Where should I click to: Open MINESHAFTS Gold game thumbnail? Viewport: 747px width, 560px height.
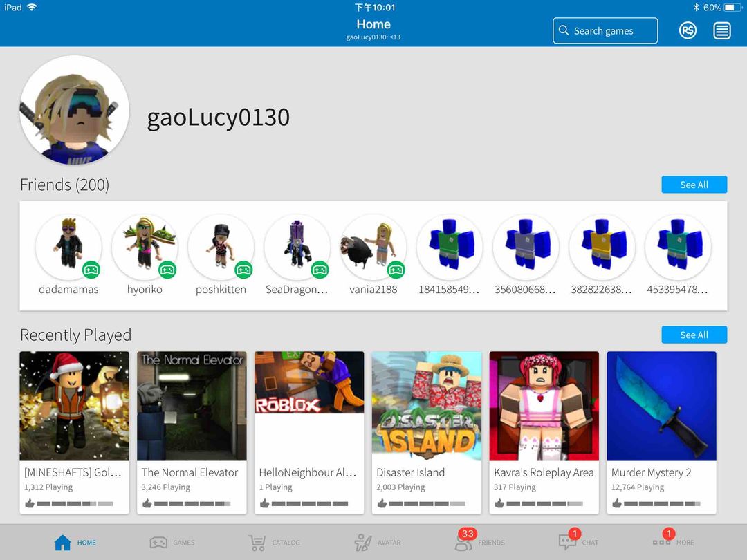[x=74, y=407]
